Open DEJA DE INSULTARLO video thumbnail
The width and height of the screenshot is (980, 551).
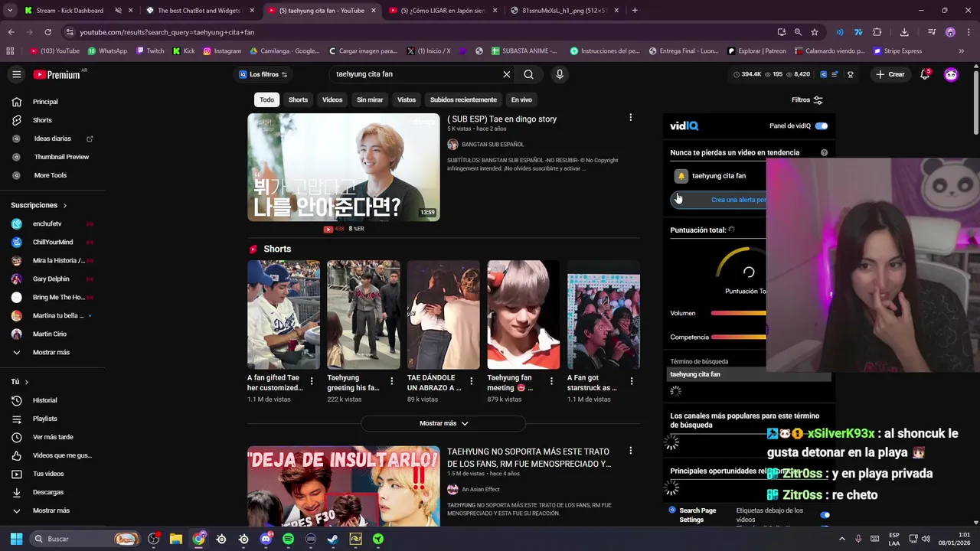tap(344, 486)
